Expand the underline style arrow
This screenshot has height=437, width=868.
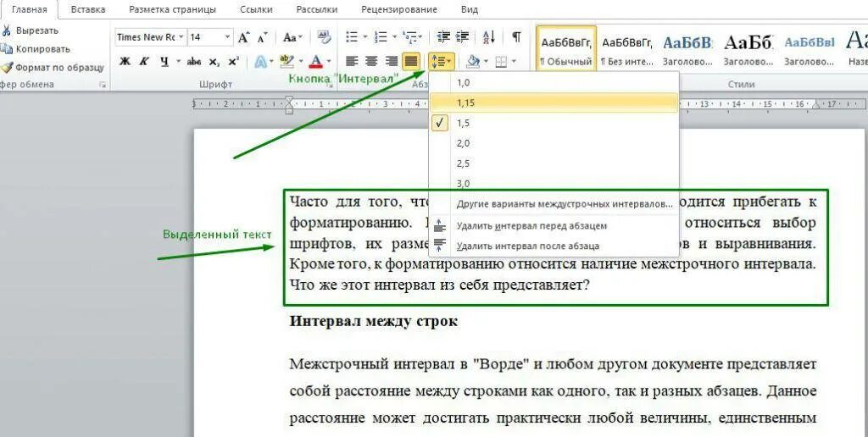pos(178,62)
